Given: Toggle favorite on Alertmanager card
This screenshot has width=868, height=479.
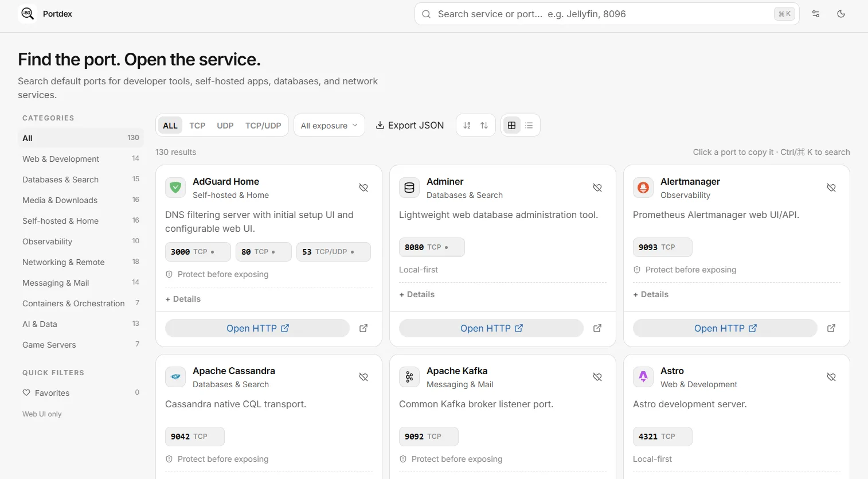Looking at the screenshot, I should (831, 188).
